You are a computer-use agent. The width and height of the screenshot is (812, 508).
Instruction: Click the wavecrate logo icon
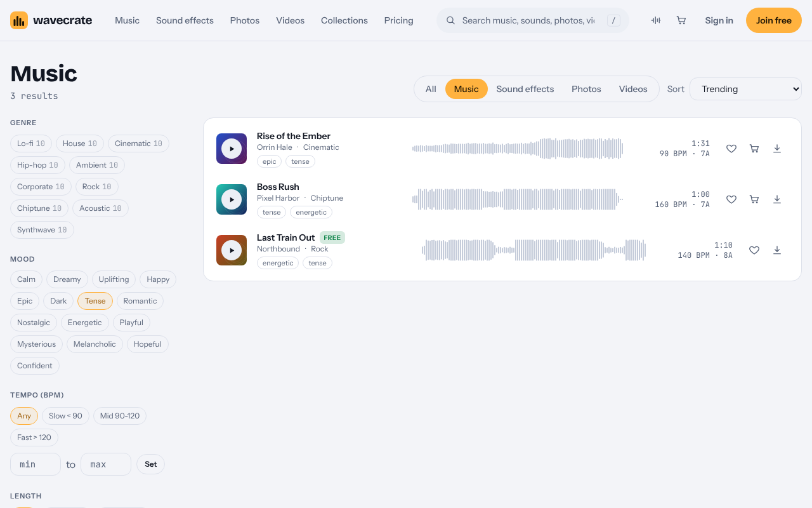(19, 20)
